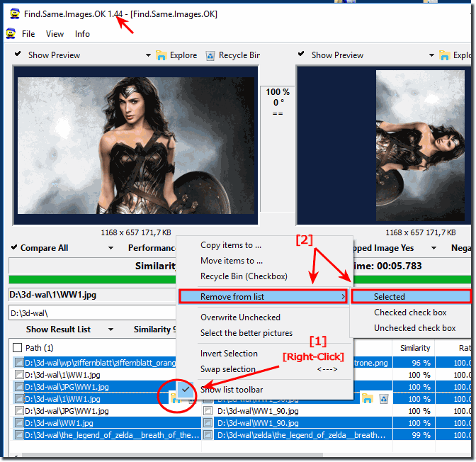The image size is (476, 462).
Task: Click the Show Result List button label
Action: coord(58,329)
